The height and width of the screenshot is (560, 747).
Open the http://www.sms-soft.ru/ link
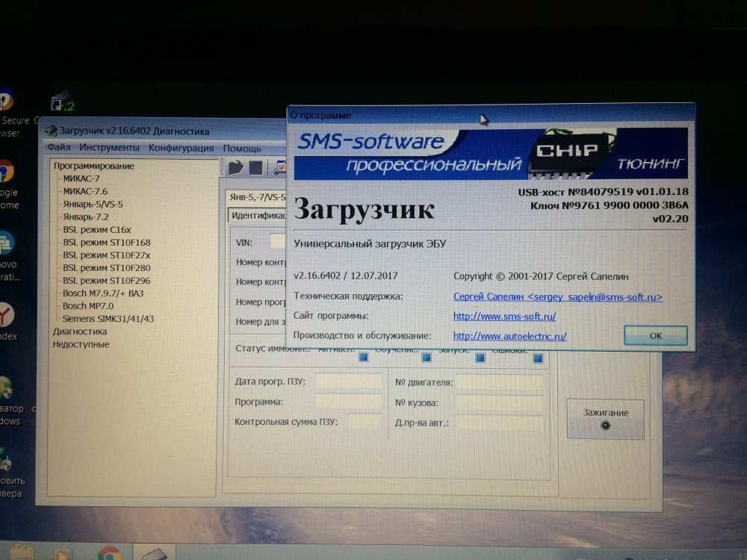tap(504, 317)
